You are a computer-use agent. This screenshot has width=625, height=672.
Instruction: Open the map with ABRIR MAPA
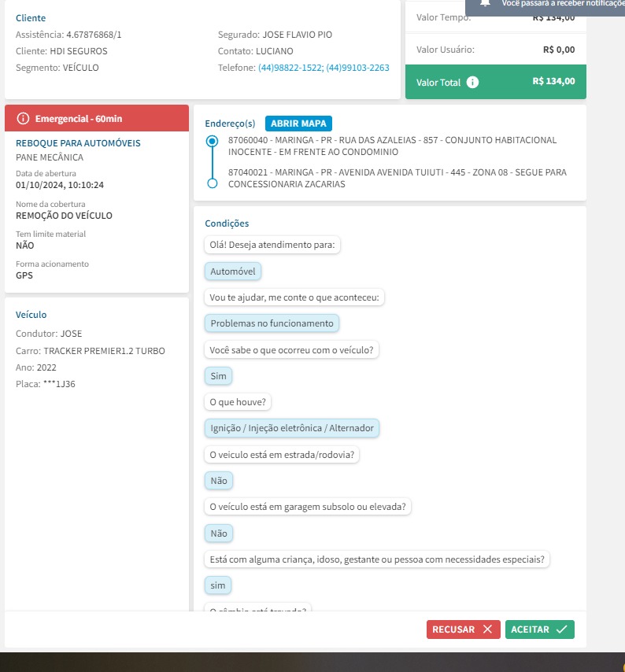point(299,124)
